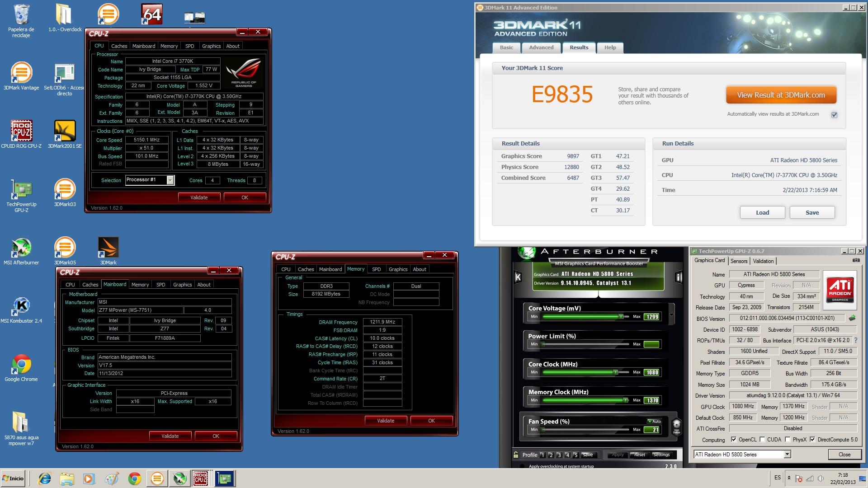868x488 pixels.
Task: Click the Afterburner profile lock icon
Action: (x=516, y=455)
